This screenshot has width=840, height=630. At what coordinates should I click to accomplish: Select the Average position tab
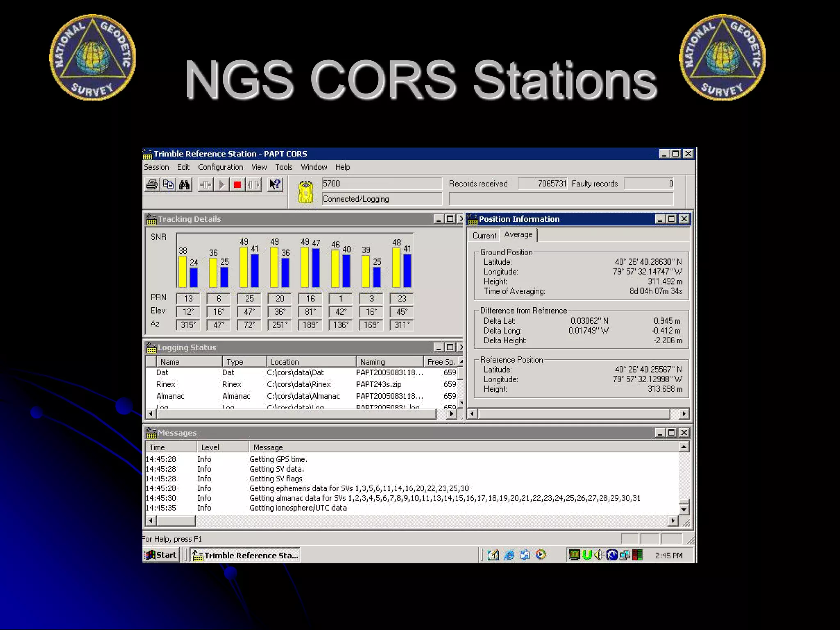point(518,235)
